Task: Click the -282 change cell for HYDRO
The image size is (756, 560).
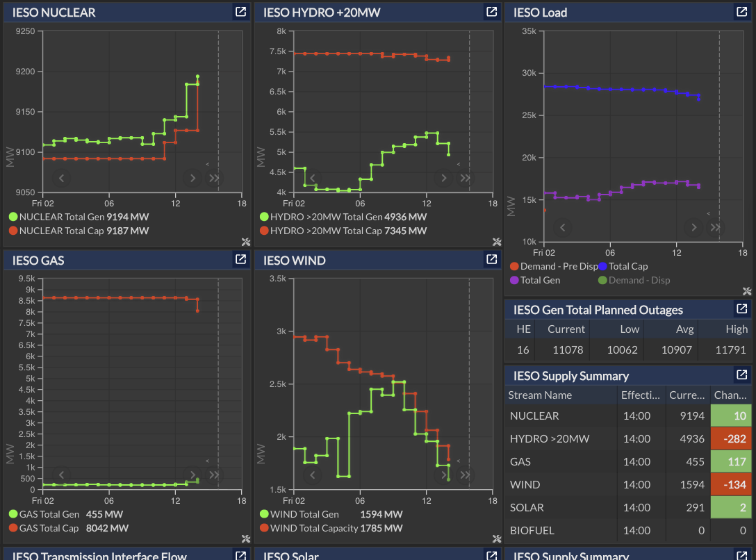Action: [731, 439]
